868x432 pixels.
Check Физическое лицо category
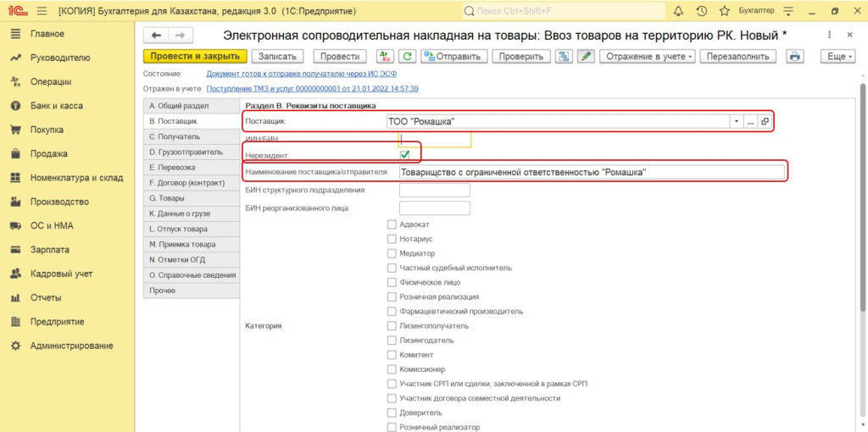pos(392,282)
